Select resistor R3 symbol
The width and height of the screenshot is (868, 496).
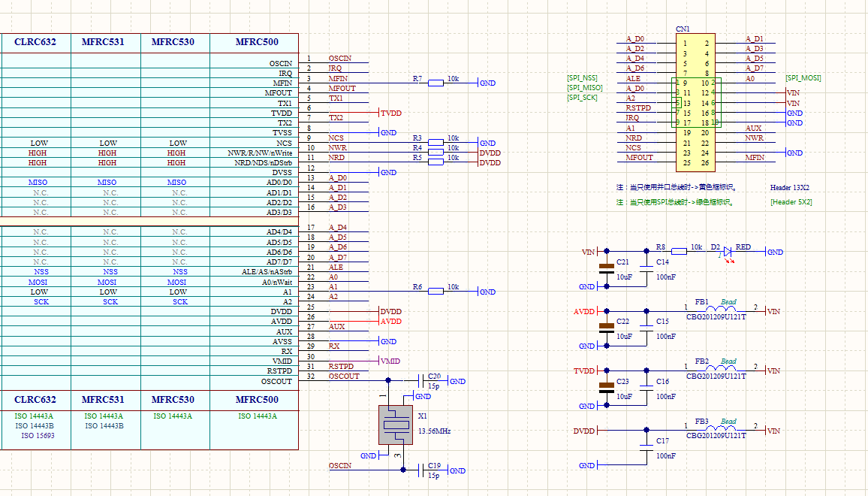pyautogui.click(x=436, y=143)
